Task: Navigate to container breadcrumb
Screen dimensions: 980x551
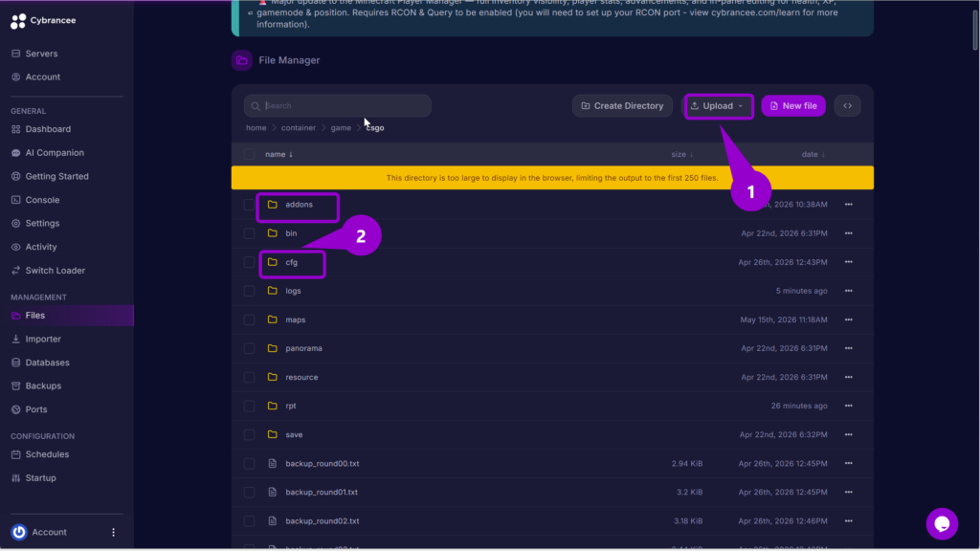Action: pos(299,128)
